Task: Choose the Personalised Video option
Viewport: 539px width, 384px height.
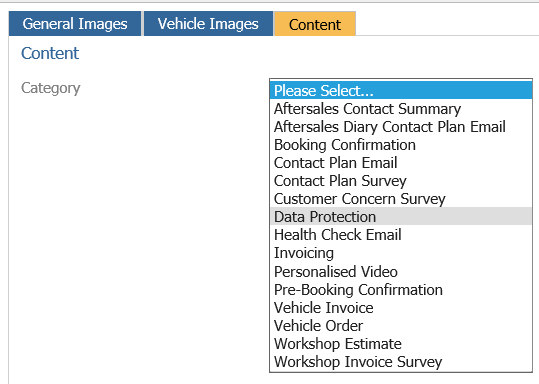Action: click(x=401, y=272)
